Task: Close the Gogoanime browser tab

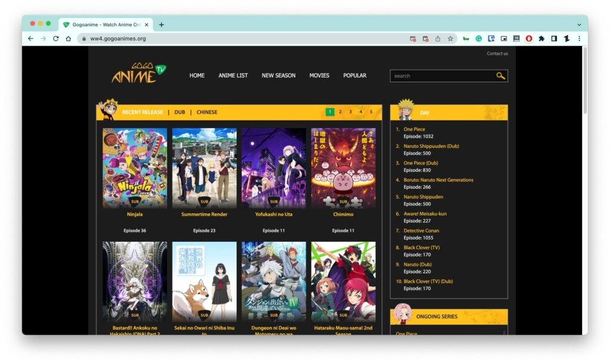Action: click(147, 24)
